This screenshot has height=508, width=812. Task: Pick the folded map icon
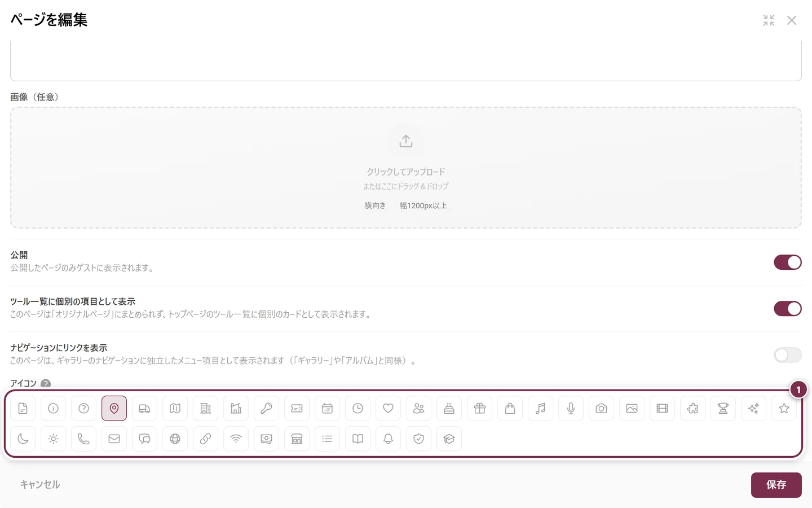175,408
